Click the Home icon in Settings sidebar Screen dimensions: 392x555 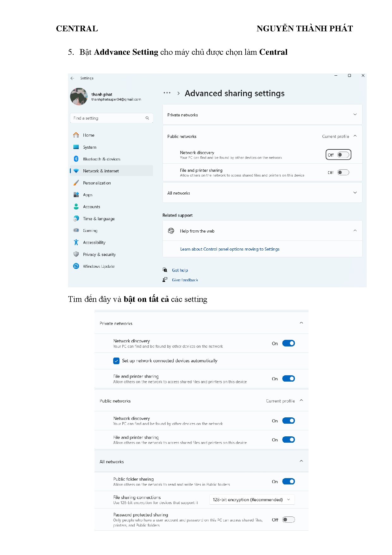[x=76, y=135]
